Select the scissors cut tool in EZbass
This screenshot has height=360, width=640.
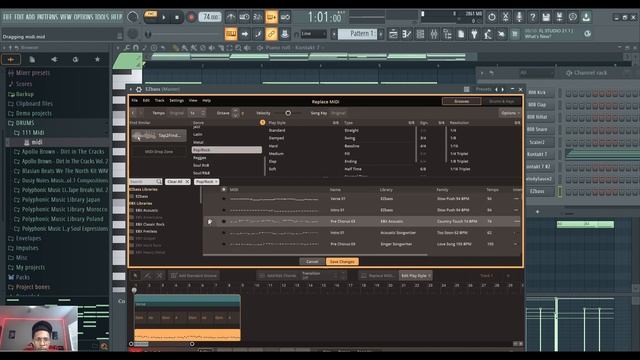coord(160,276)
